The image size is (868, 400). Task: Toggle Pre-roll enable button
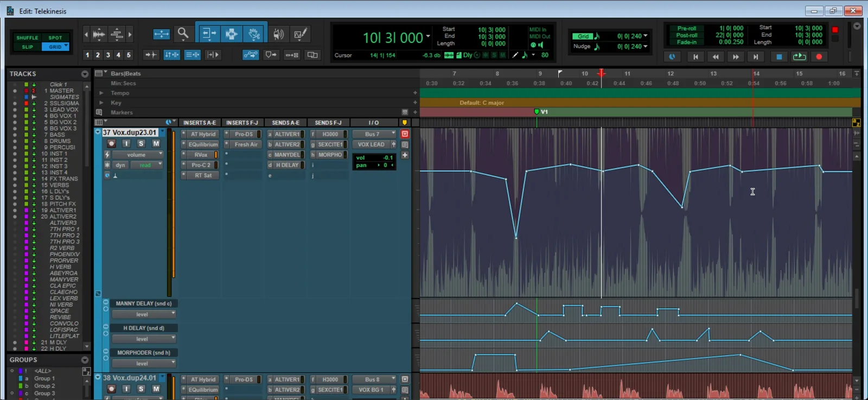[x=686, y=28]
